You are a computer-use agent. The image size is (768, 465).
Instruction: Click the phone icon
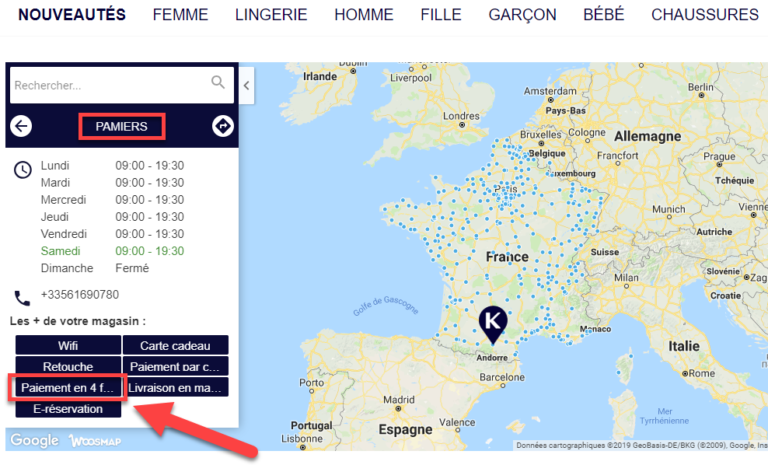pyautogui.click(x=22, y=298)
